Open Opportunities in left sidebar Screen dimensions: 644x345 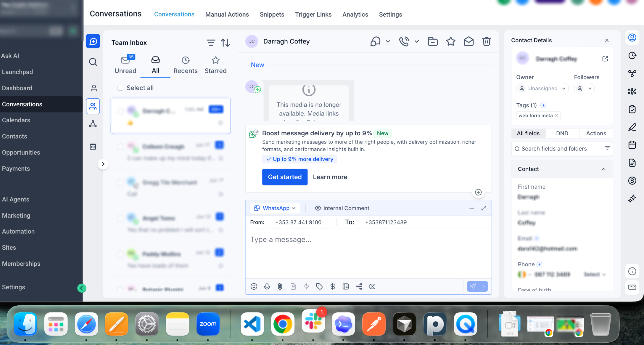tap(21, 153)
